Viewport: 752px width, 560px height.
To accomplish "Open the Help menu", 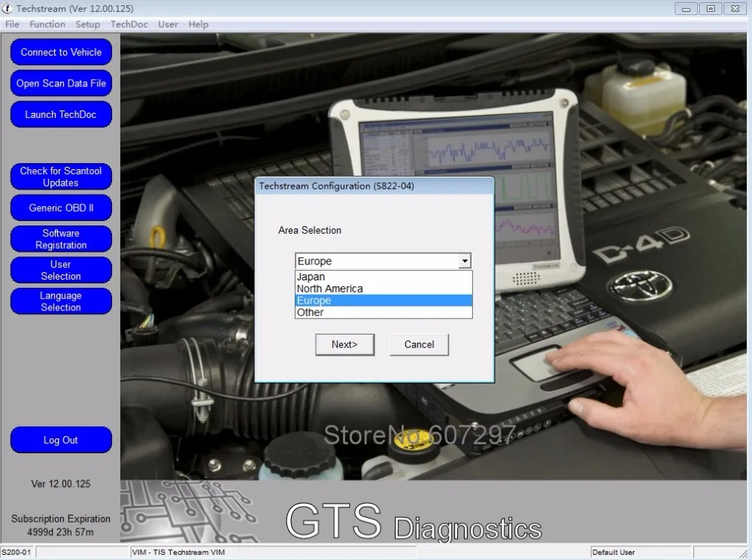I will (x=198, y=24).
